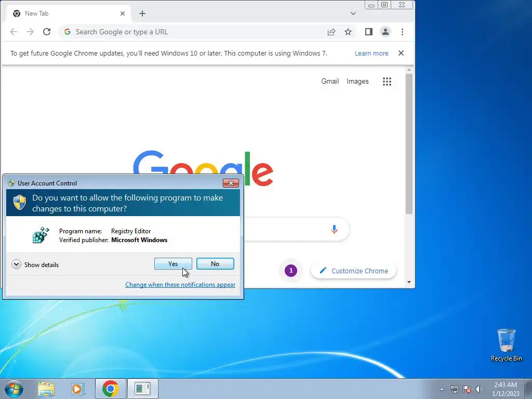This screenshot has width=532, height=399.
Task: Switch to Chrome on the taskbar
Action: (110, 389)
